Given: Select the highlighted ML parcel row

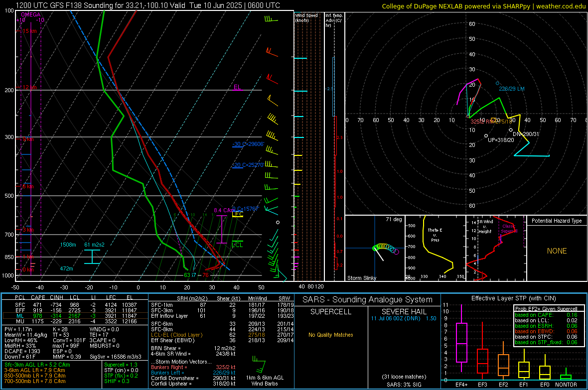Looking at the screenshot, I should (x=76, y=316).
